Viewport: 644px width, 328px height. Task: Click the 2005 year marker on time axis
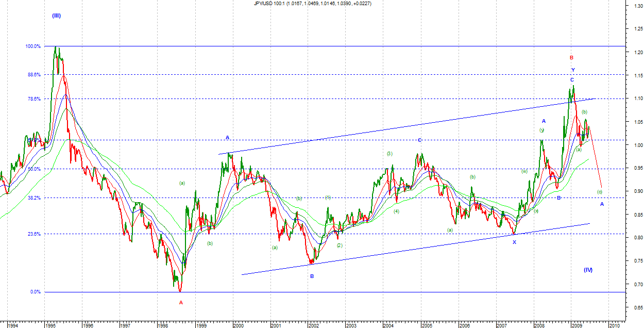(427, 325)
